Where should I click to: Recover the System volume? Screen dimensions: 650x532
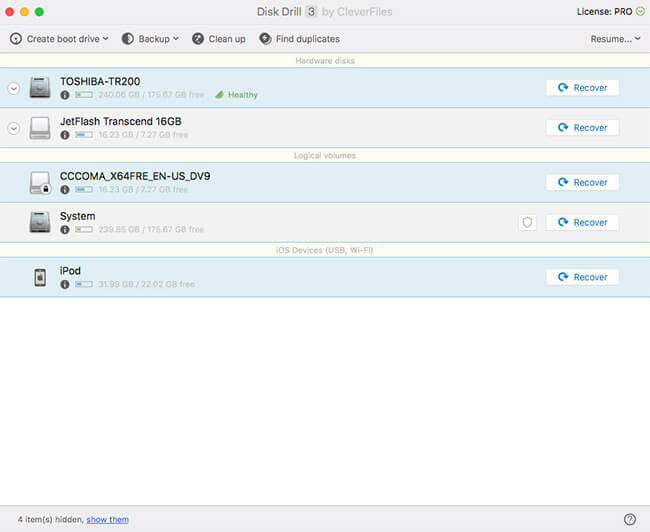[x=582, y=222]
